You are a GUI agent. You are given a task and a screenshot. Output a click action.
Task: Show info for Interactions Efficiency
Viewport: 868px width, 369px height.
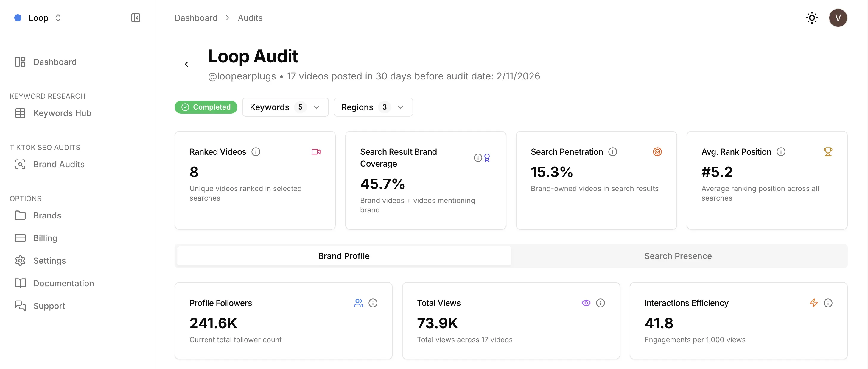click(827, 303)
